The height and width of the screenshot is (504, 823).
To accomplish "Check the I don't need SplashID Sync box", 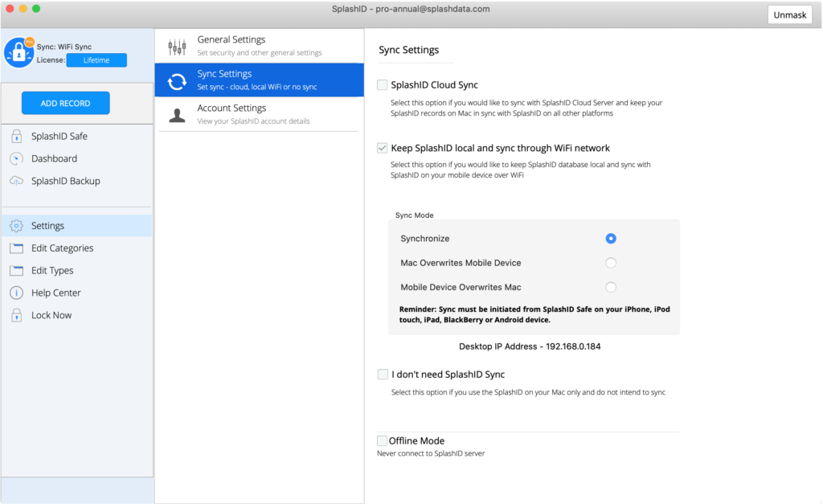I will [383, 375].
